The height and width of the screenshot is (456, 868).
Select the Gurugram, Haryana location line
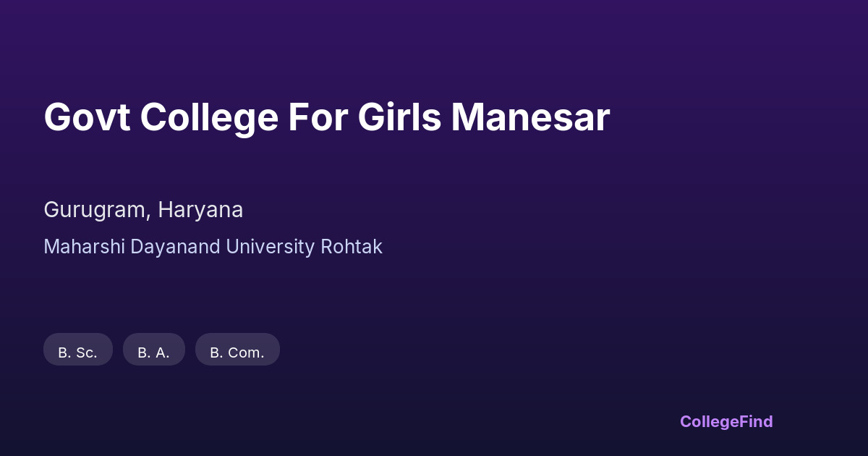[143, 210]
